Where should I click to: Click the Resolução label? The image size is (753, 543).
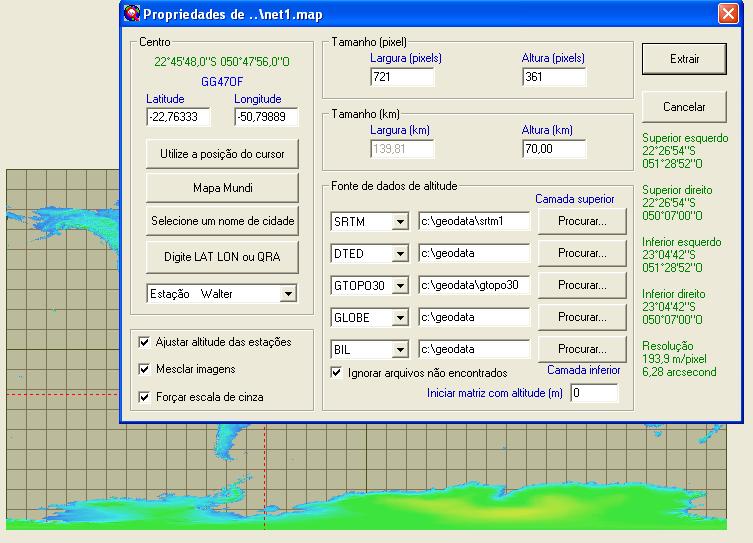coord(668,346)
